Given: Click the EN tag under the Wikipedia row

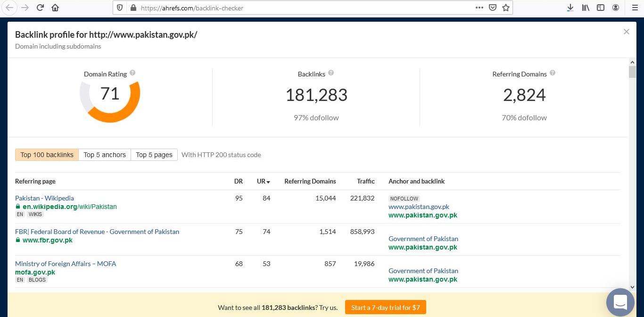Looking at the screenshot, I should (x=20, y=214).
